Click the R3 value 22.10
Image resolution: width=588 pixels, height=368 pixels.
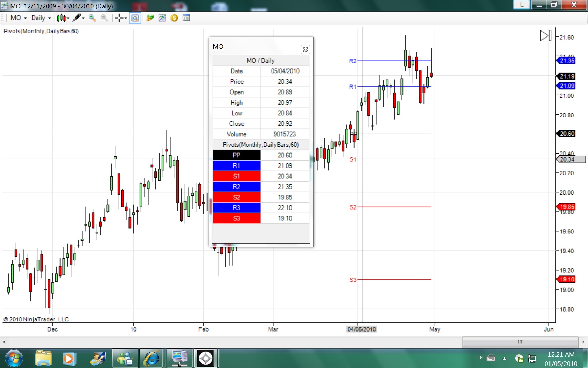(285, 208)
